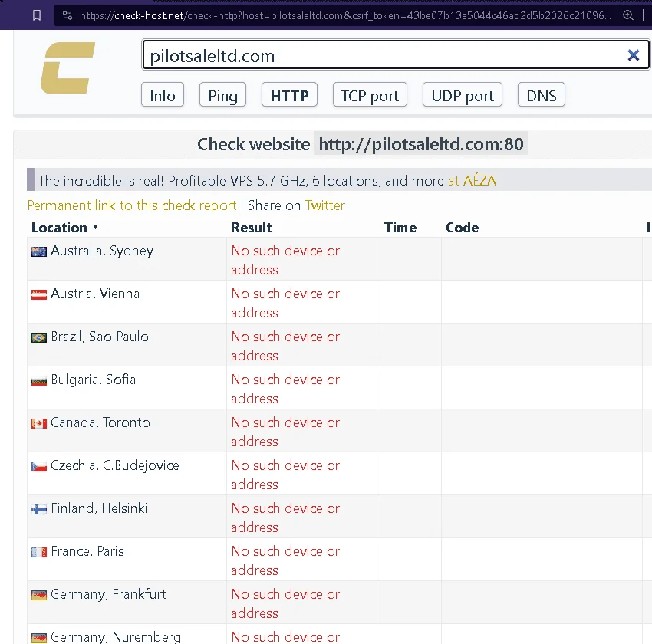
Task: Select the HTTP check button
Action: coord(289,95)
